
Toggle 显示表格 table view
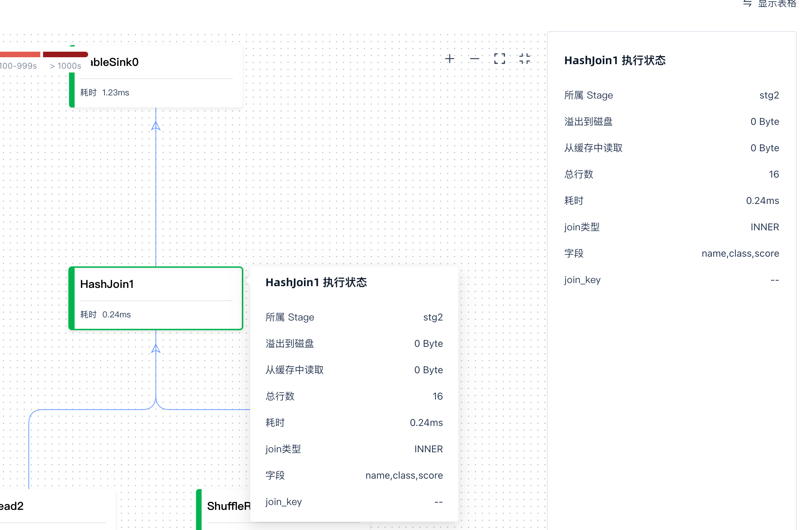777,3
